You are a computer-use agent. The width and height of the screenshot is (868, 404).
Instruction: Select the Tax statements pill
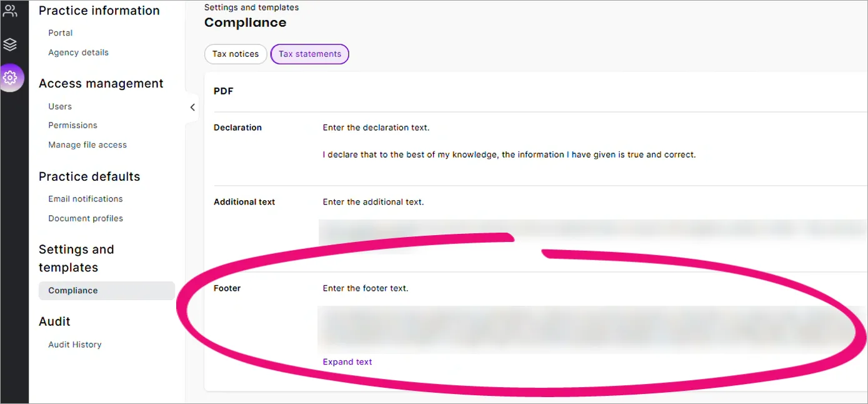(309, 54)
